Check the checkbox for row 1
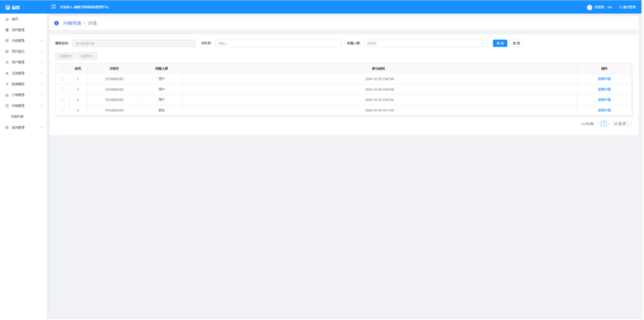 pos(62,79)
